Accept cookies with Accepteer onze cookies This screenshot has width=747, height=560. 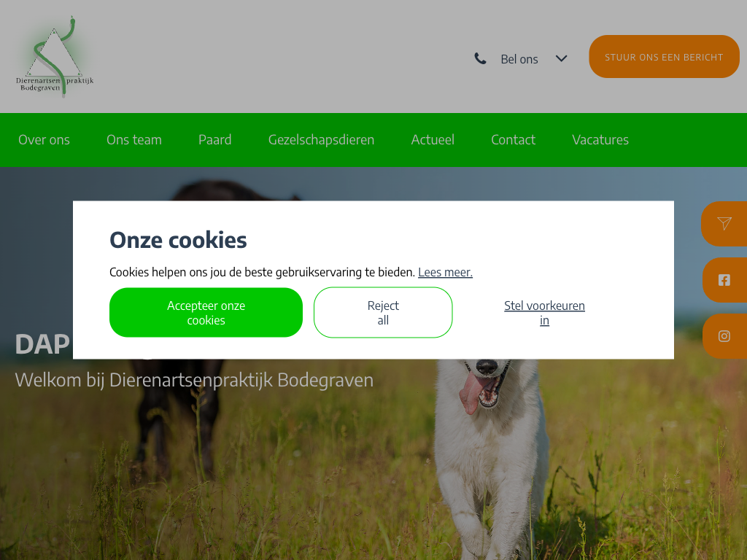click(x=206, y=312)
